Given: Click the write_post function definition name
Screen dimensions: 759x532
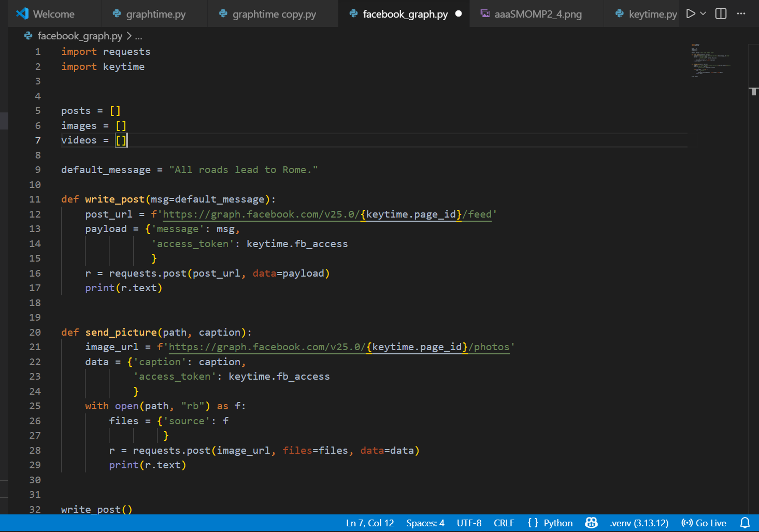Looking at the screenshot, I should [114, 199].
